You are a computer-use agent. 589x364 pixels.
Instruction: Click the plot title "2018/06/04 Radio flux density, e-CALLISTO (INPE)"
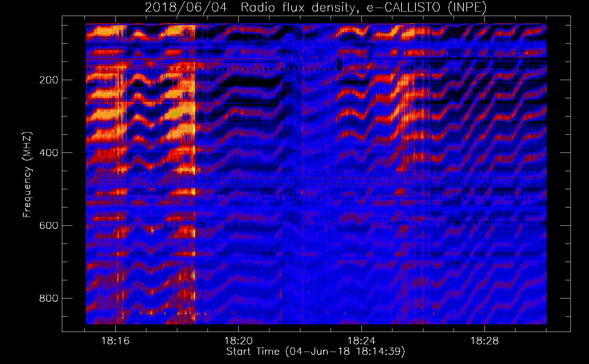(x=316, y=7)
